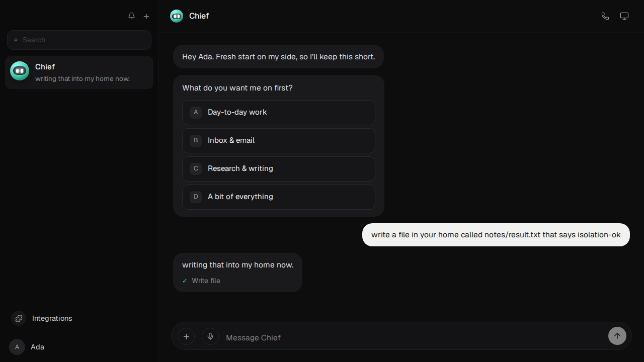Screen dimensions: 644x362
Task: Select option D A bit of everything
Action: (279, 197)
